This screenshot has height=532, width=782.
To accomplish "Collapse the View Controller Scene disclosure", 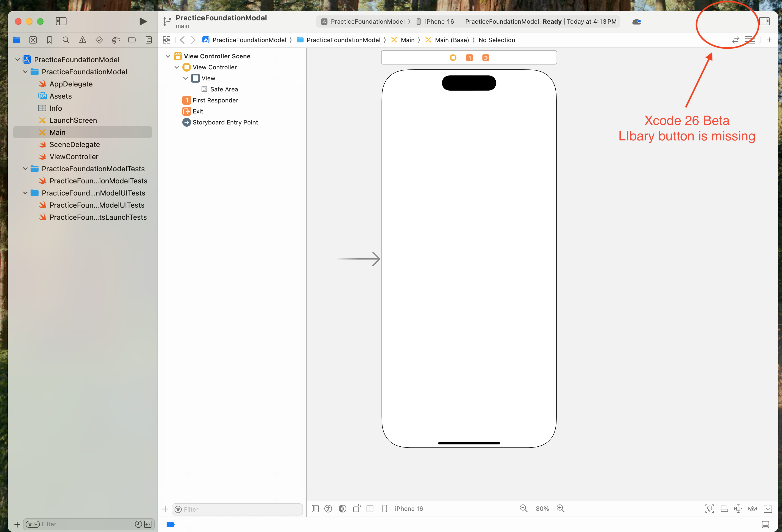I will pos(168,56).
